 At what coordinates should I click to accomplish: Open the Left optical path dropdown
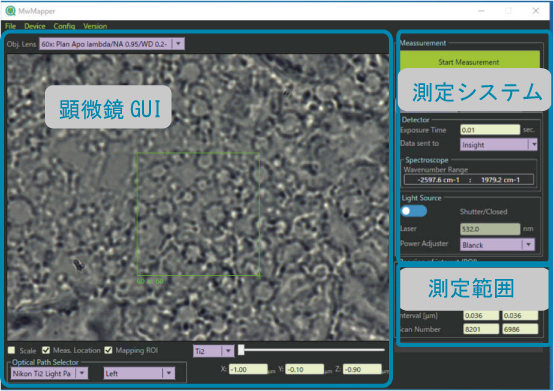(x=139, y=373)
